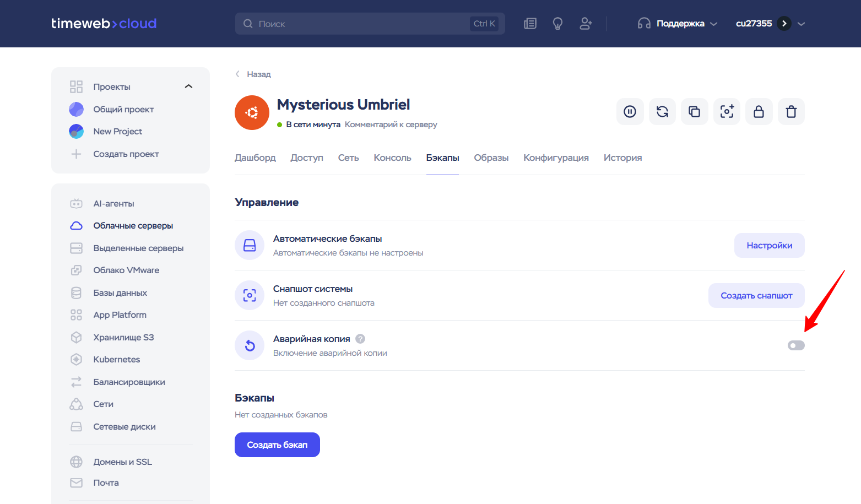Click the clone server icon

click(694, 112)
